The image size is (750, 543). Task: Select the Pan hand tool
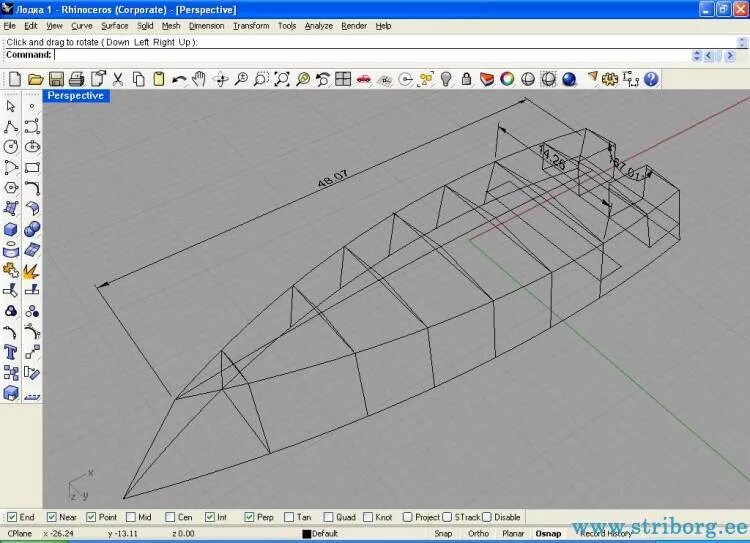[x=199, y=79]
